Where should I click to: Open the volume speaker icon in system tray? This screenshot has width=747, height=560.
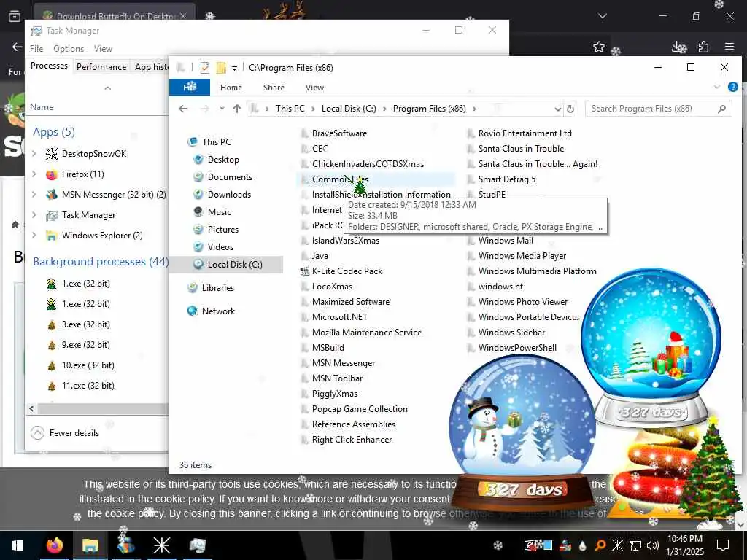[x=653, y=545]
